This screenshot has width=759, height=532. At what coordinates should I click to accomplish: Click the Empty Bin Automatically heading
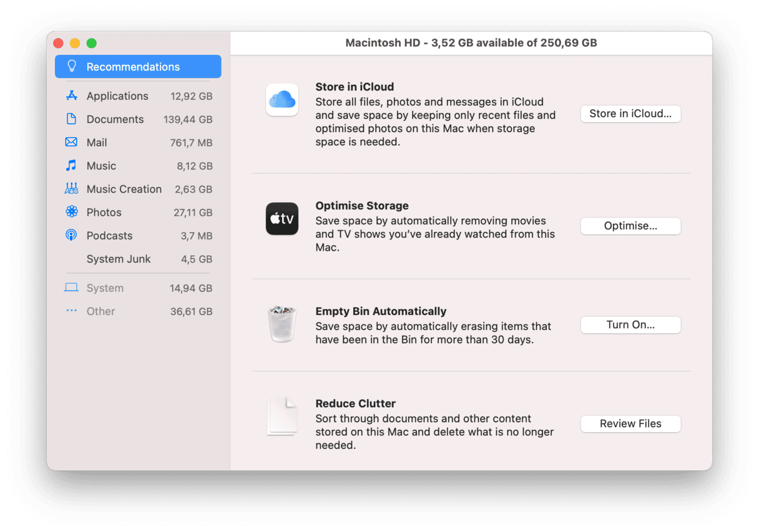(x=381, y=311)
